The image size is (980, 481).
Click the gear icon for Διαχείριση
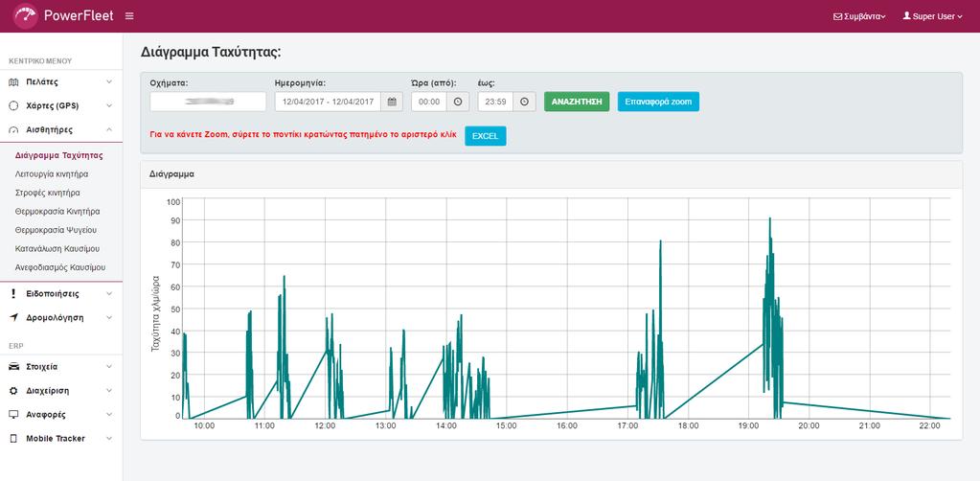click(x=13, y=391)
